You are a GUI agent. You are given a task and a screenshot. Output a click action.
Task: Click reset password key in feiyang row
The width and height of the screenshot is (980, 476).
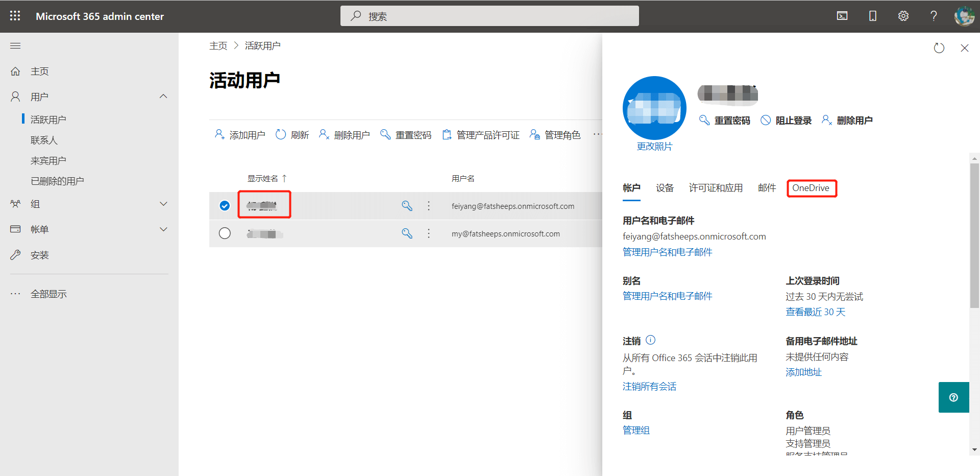[x=407, y=206]
